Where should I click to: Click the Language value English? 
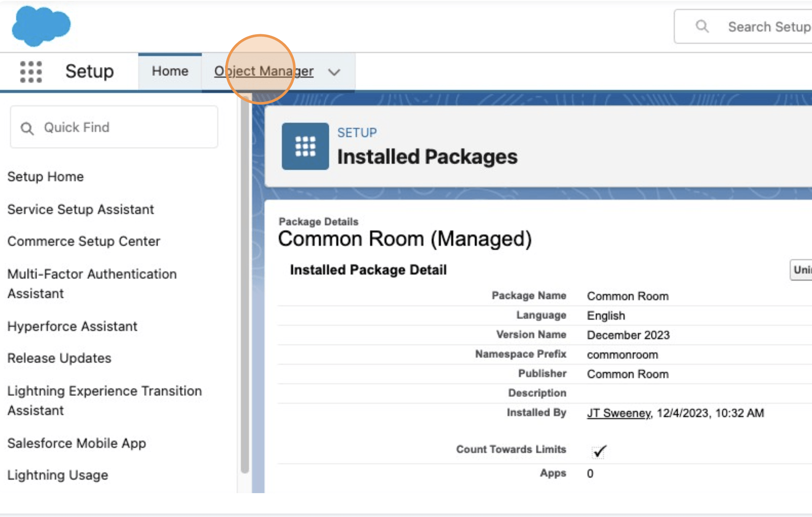(x=606, y=316)
